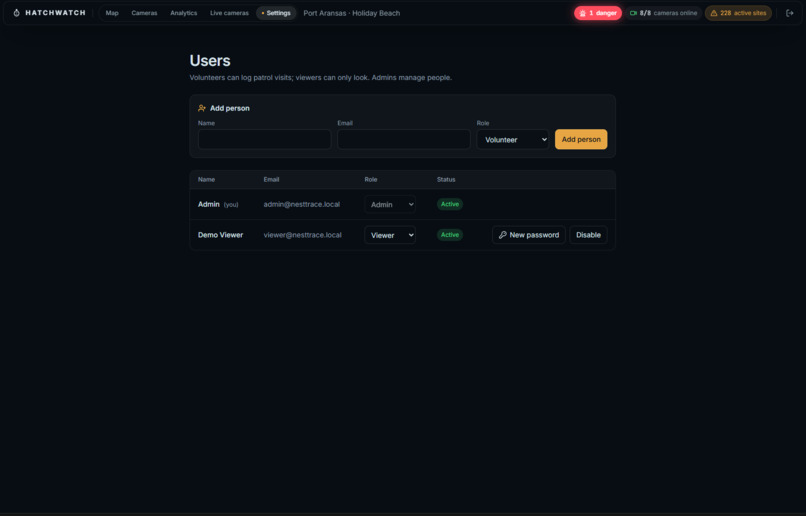Click the Users heading
The image size is (806, 516).
(210, 61)
